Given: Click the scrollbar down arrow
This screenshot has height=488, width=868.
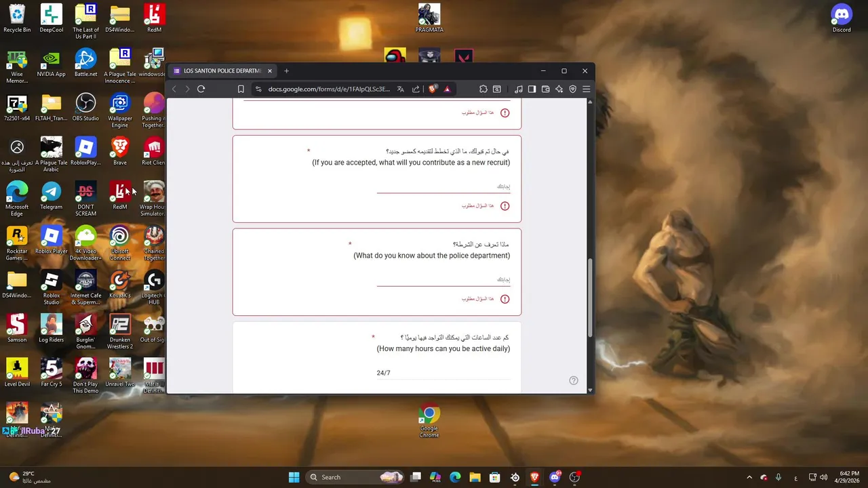Looking at the screenshot, I should click(x=590, y=390).
